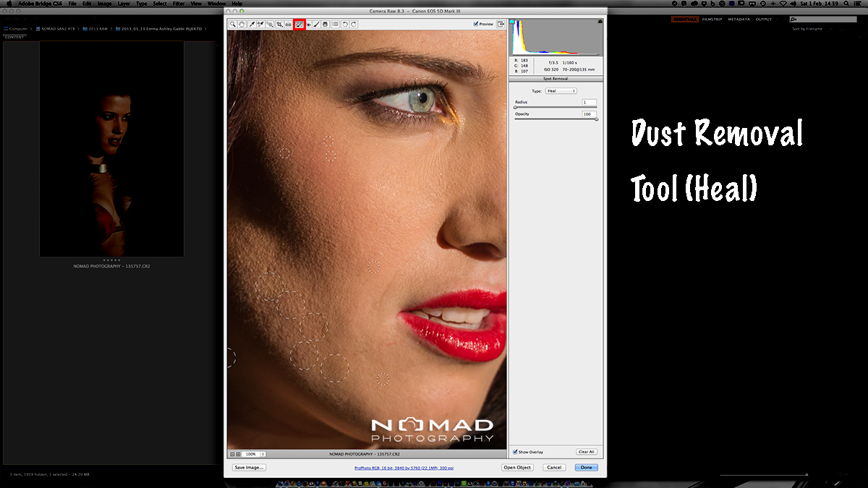The height and width of the screenshot is (488, 868).
Task: Open the Sort by Filename dropdown
Action: pos(808,29)
